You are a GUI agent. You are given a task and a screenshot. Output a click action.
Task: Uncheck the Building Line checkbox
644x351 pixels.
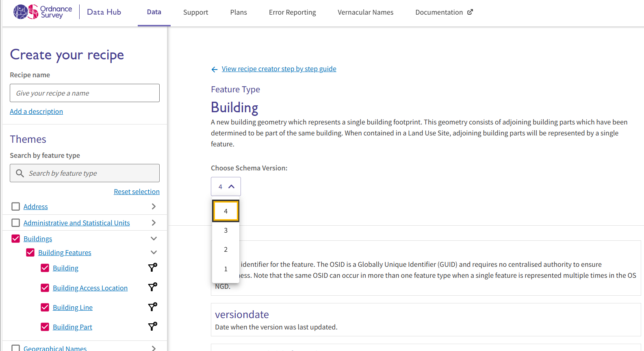click(45, 307)
